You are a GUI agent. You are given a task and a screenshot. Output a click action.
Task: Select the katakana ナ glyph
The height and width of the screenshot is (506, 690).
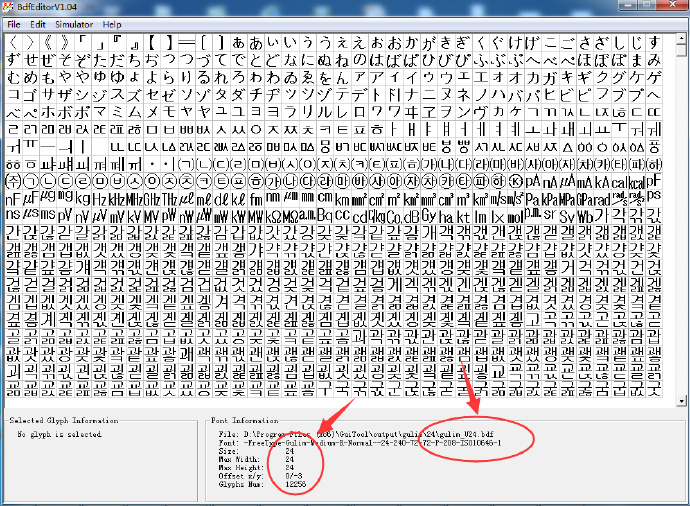point(411,95)
